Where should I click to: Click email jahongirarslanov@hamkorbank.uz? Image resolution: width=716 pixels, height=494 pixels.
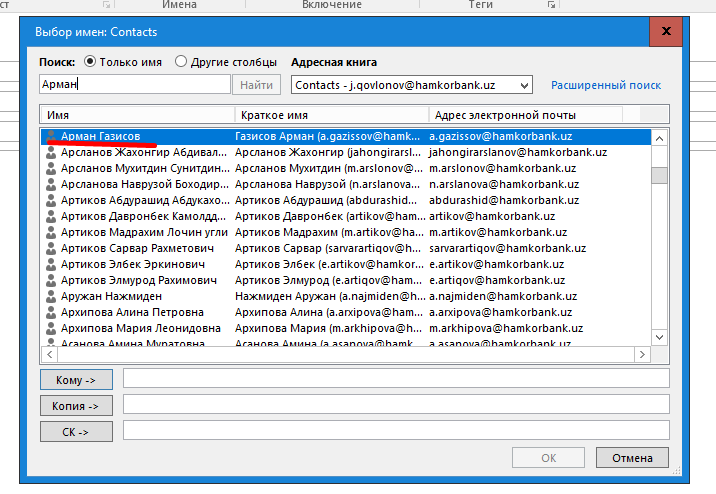[x=518, y=152]
